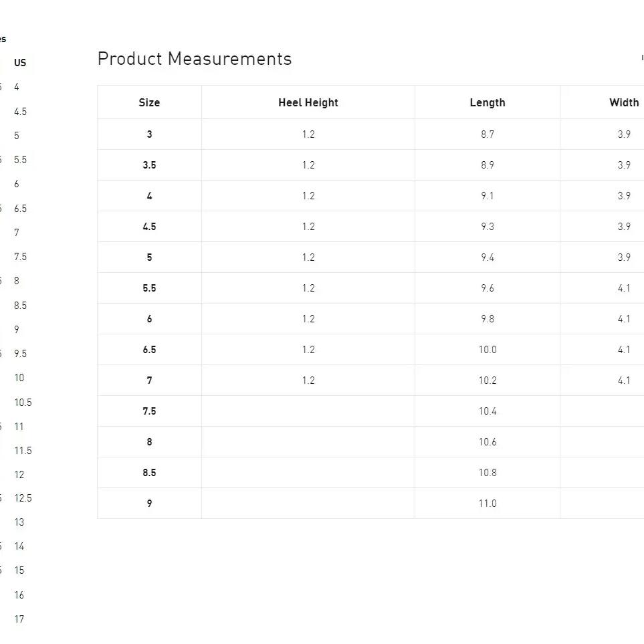Image resolution: width=644 pixels, height=644 pixels.
Task: Select the Product Measurements heading
Action: tap(195, 59)
